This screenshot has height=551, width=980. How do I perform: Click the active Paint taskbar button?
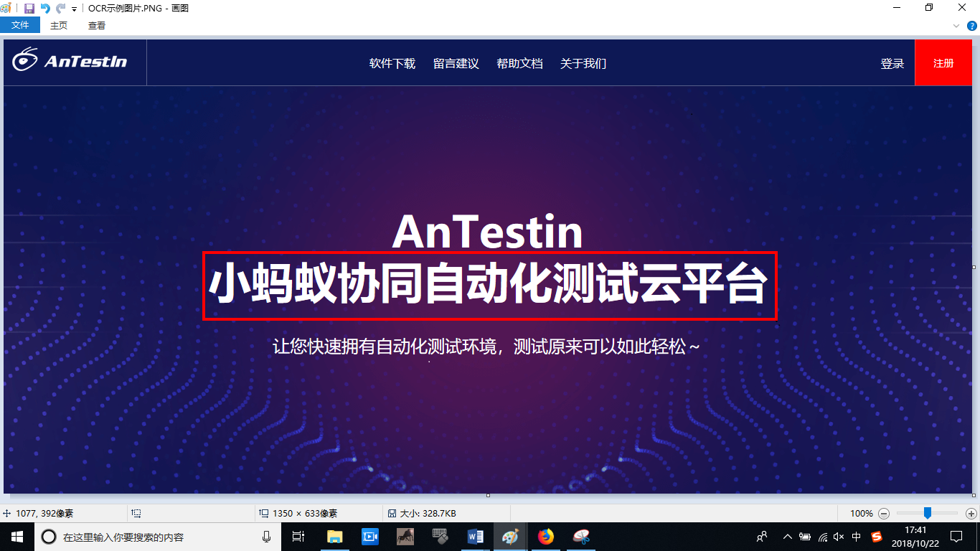[x=510, y=537]
